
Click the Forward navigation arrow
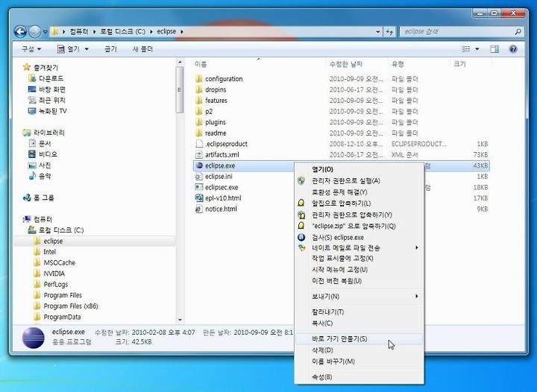pos(34,32)
